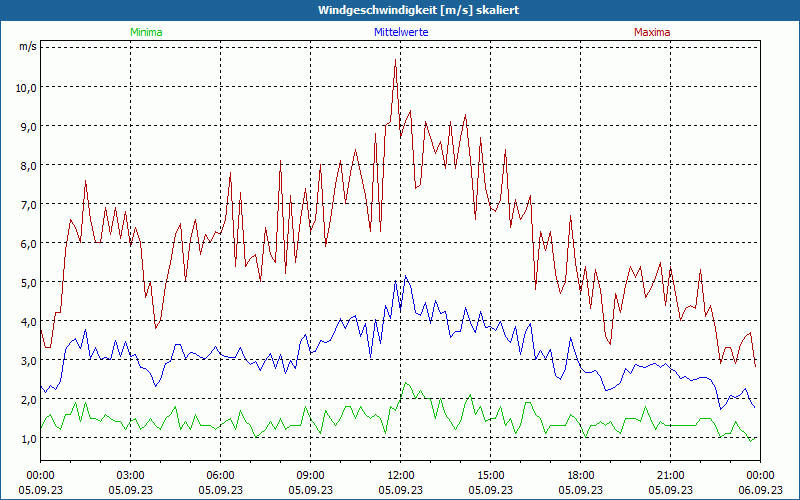Click the '03:00' time label on the x-axis

131,476
